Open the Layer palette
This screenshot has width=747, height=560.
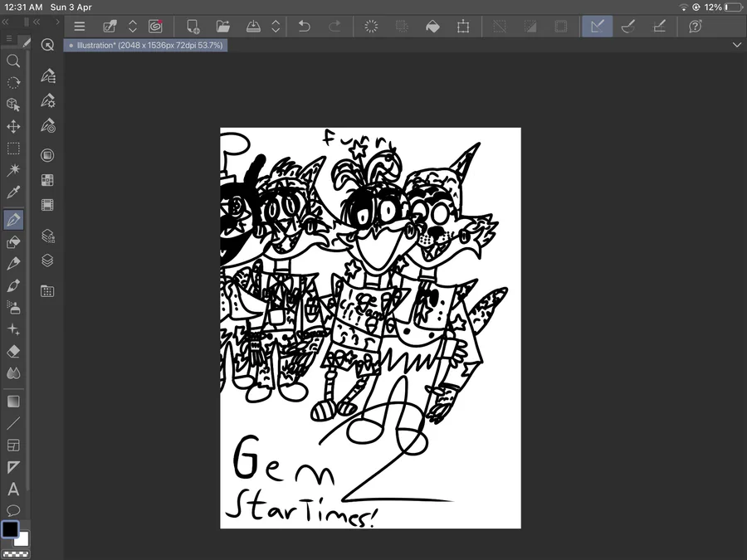[47, 261]
